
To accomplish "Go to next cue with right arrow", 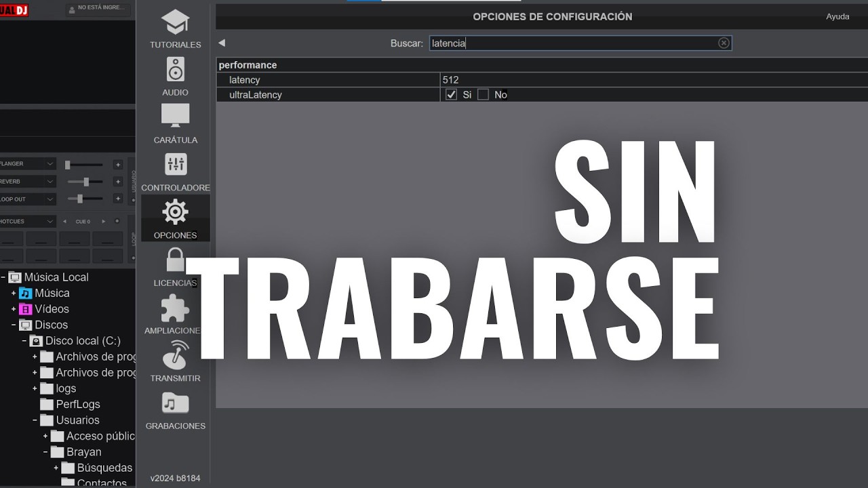I will coord(104,222).
